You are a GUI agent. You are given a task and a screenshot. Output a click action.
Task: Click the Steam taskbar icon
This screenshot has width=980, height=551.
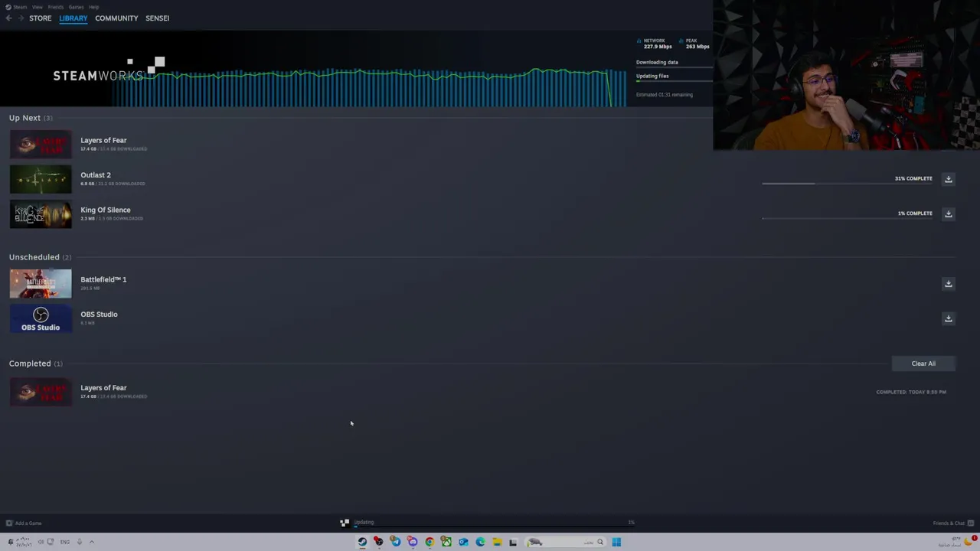[362, 542]
